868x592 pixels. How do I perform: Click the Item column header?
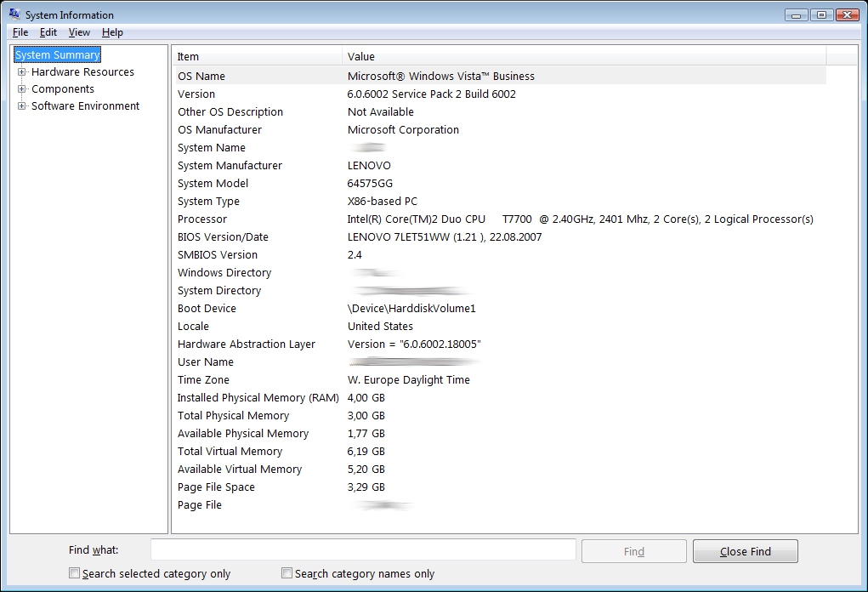pos(257,56)
